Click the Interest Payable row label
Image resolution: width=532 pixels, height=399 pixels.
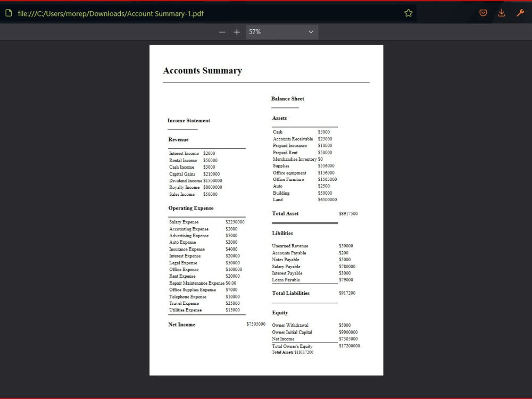(287, 273)
